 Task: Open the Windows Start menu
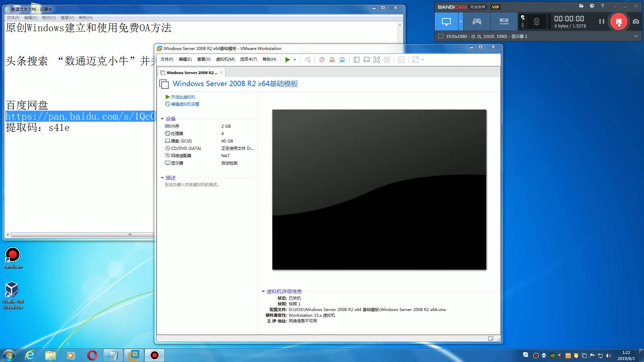9,355
